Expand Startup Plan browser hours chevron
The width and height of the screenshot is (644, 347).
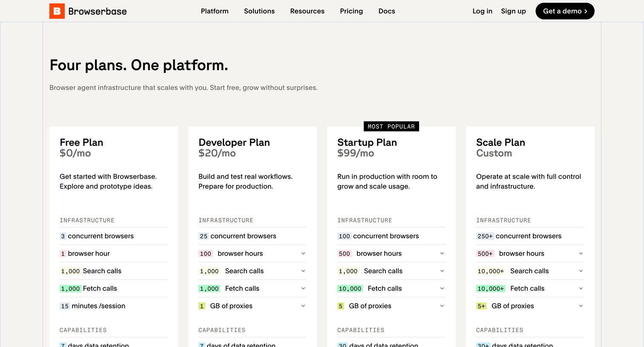click(442, 254)
